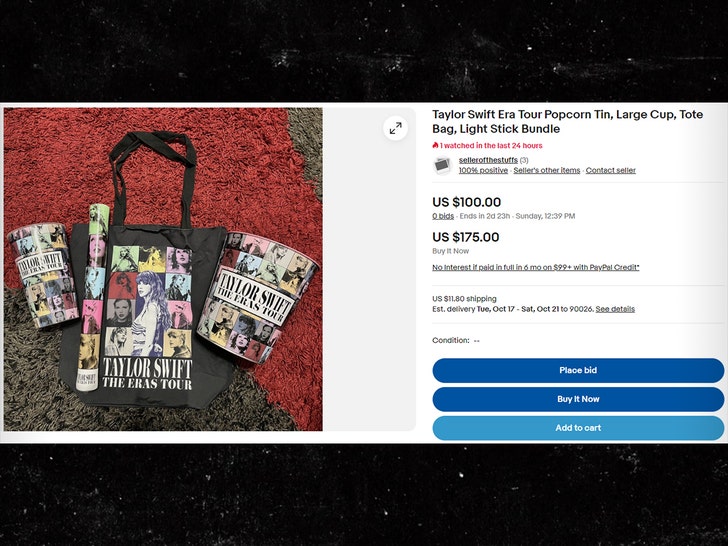Image resolution: width=728 pixels, height=546 pixels.
Task: See details for shipping and delivery
Action: tap(615, 309)
